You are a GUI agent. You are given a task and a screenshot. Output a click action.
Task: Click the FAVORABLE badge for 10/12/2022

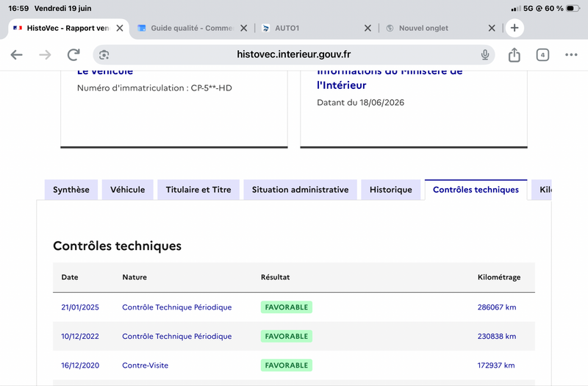click(287, 336)
